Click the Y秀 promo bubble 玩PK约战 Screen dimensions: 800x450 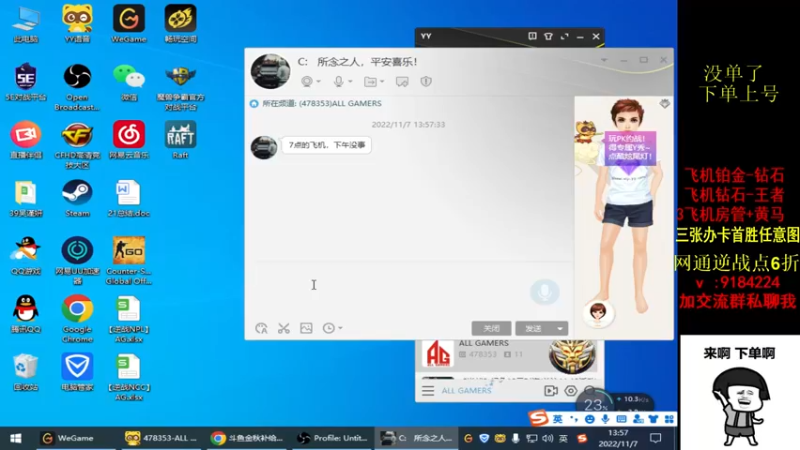[x=630, y=148]
